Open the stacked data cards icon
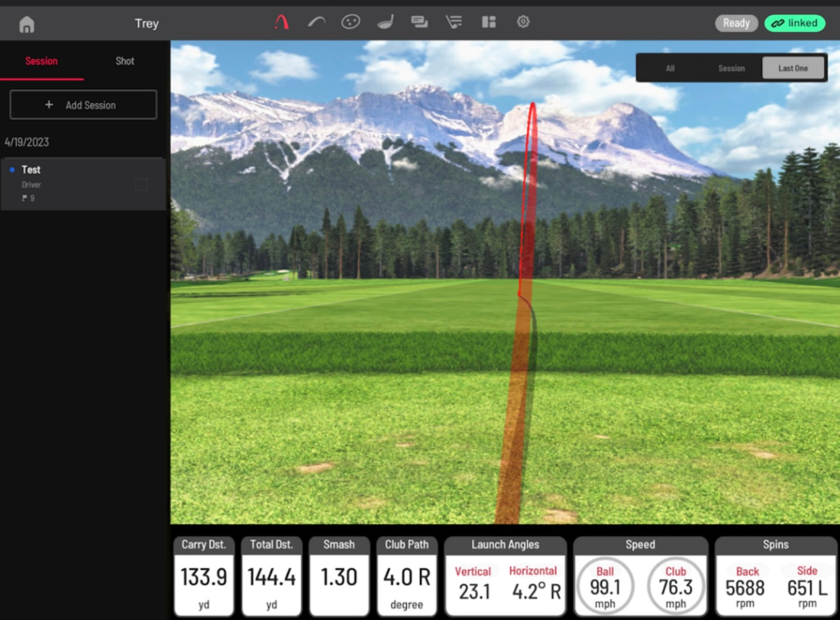This screenshot has height=620, width=840. point(419,22)
